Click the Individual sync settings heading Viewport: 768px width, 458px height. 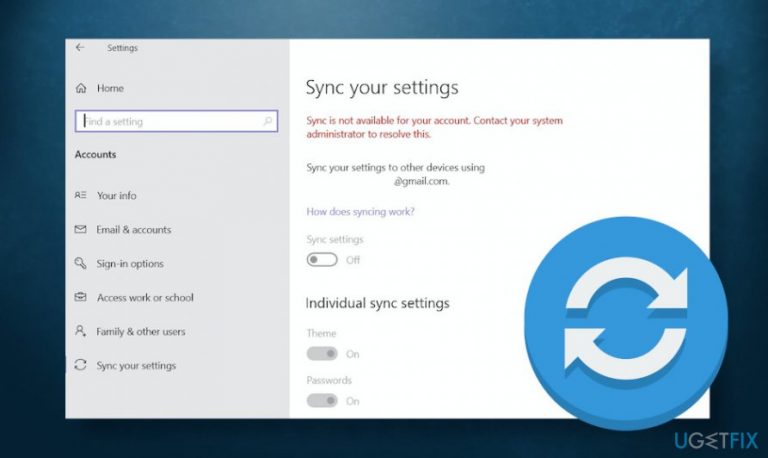378,303
